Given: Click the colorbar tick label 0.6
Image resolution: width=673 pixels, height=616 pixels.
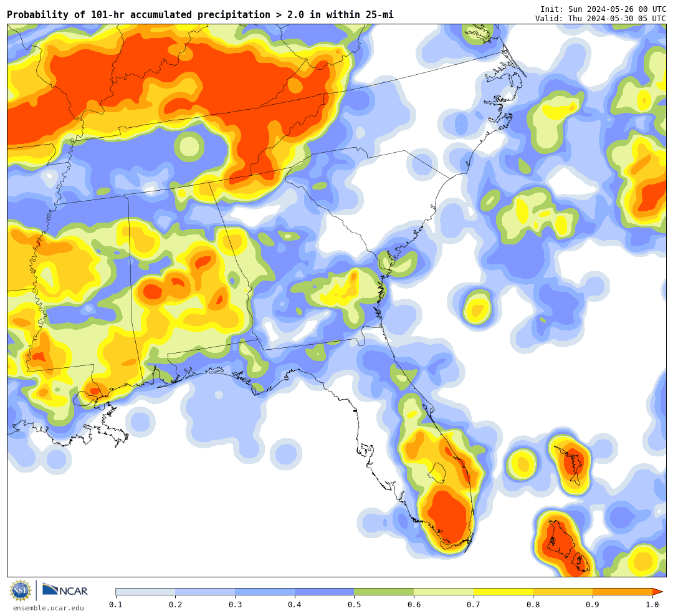Looking at the screenshot, I should [414, 605].
